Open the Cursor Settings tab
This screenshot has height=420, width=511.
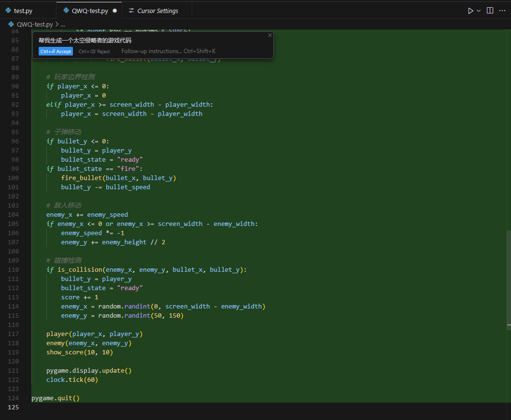coord(157,11)
